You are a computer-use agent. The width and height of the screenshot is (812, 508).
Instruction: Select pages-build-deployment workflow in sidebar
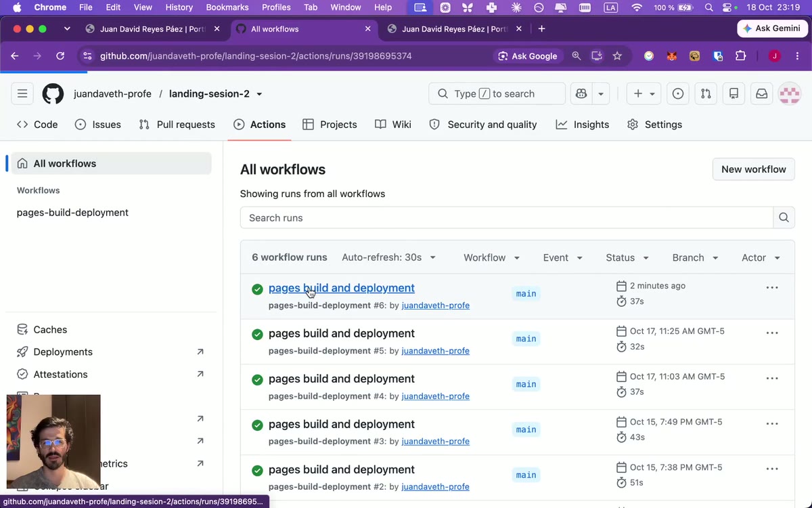click(x=72, y=213)
